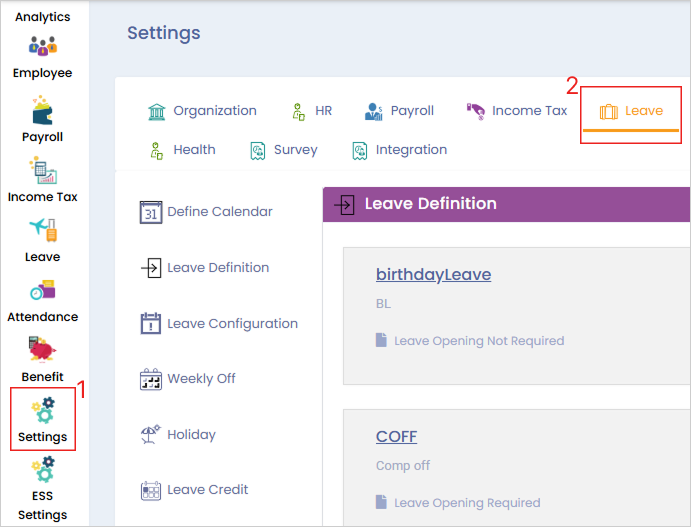Click the Payroll wallet icon in sidebar
Viewport: 691px width, 527px height.
point(42,109)
